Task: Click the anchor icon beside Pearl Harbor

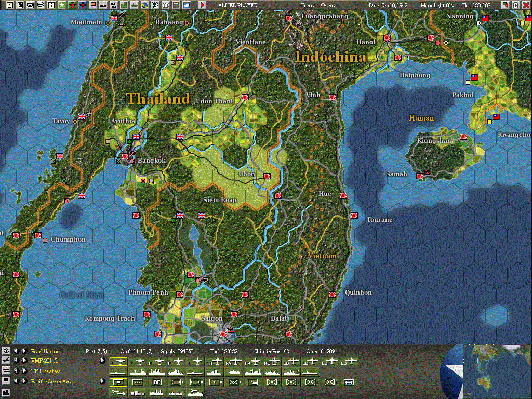Action: tap(6, 351)
